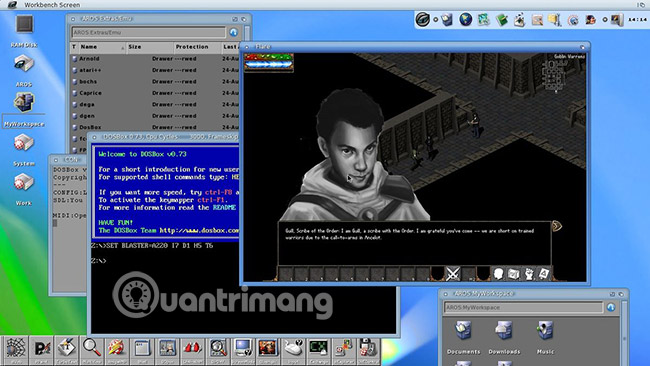Click the yellow folder tools icon in top toolbar
This screenshot has width=650, height=366.
coord(555,19)
